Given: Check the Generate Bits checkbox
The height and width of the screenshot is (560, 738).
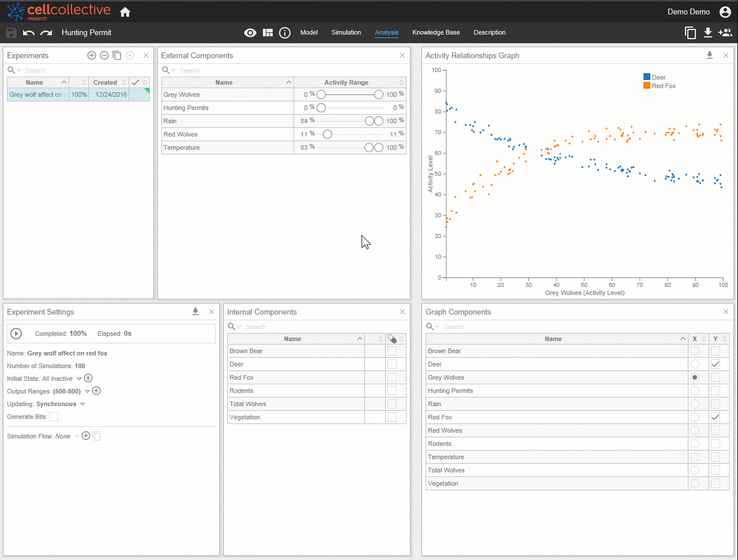Looking at the screenshot, I should (54, 417).
